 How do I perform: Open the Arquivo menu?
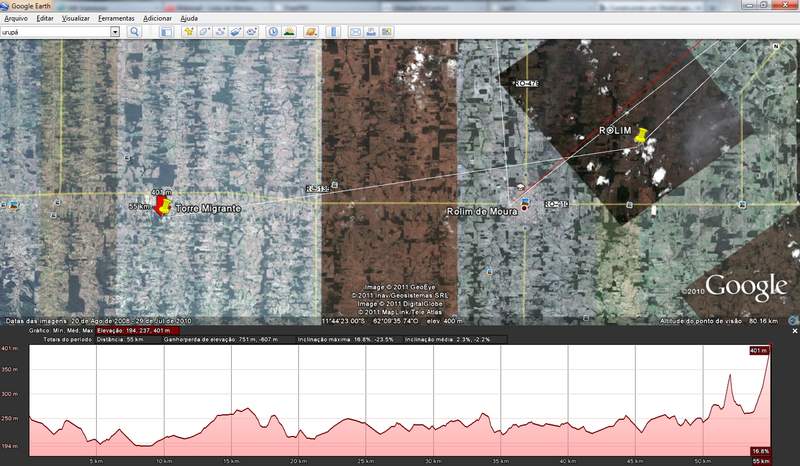(x=16, y=18)
